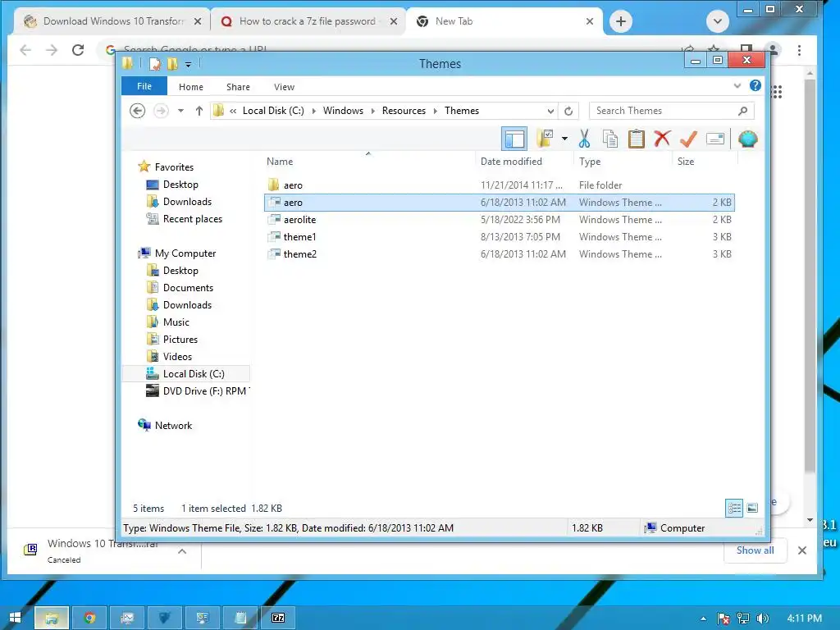Image resolution: width=840 pixels, height=630 pixels.
Task: Expand the download item options chevron in Chrome
Action: coord(182,550)
